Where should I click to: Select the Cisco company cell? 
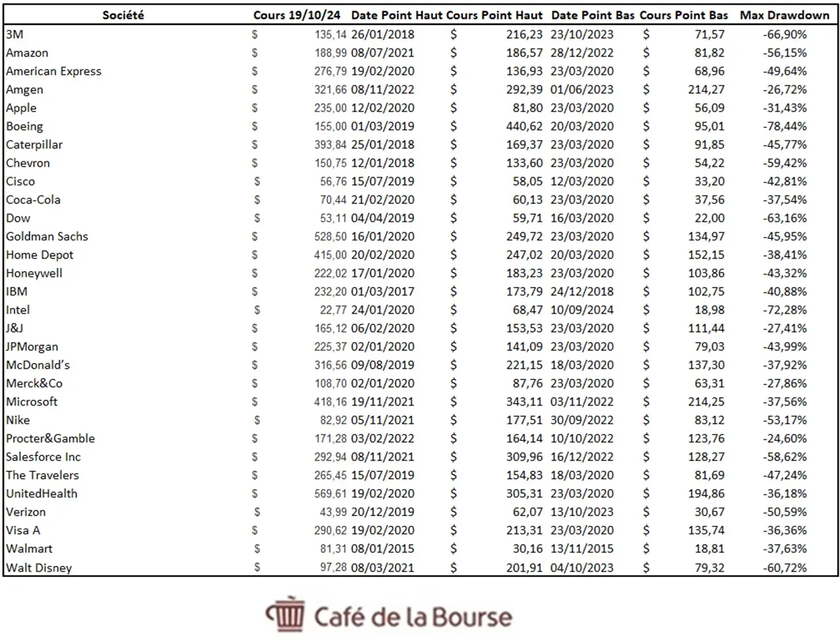coord(20,181)
